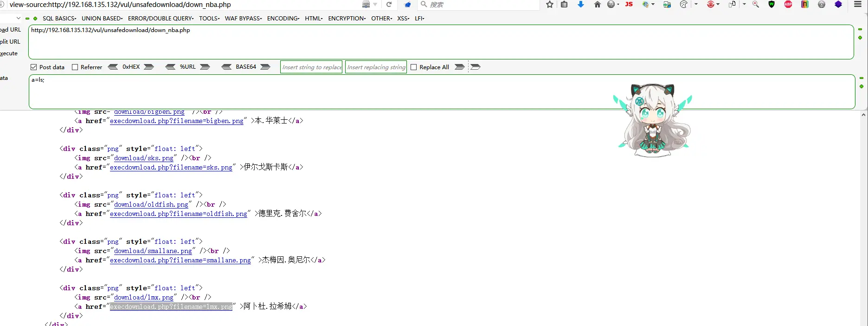Open the UNION BASED dropdown menu
Image resolution: width=868 pixels, height=326 pixels.
click(102, 19)
